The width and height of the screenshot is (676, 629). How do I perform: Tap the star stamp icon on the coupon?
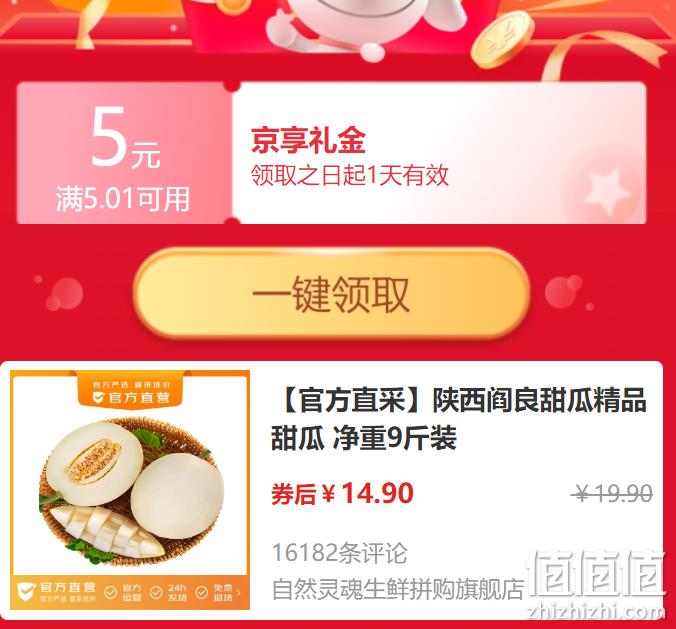point(606,191)
